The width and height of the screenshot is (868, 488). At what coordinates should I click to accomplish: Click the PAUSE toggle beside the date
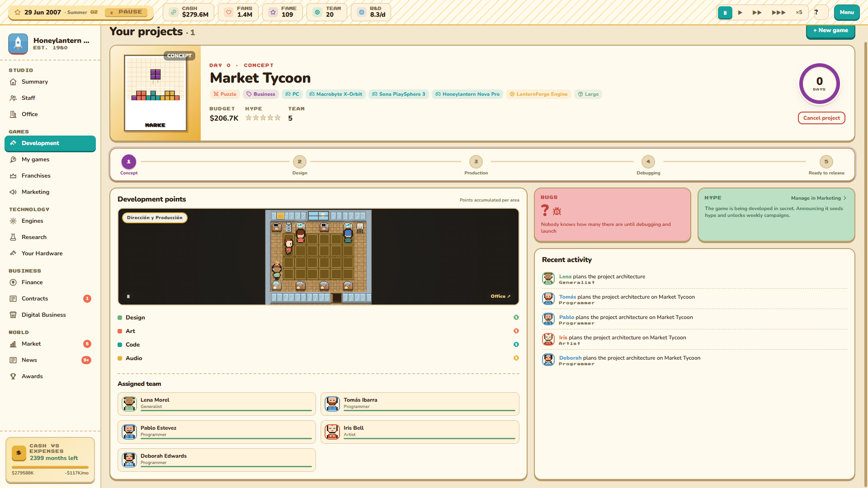(x=127, y=12)
